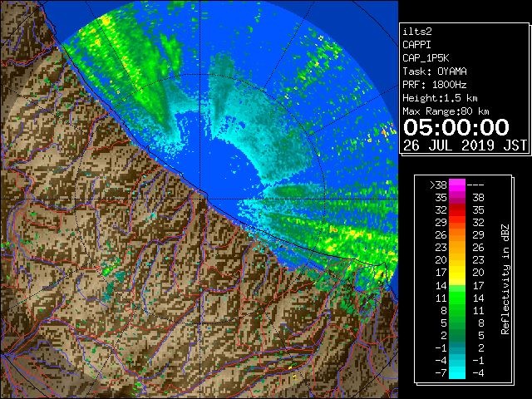
Task: Click the 'ilts2' label in info box
Action: [x=417, y=32]
